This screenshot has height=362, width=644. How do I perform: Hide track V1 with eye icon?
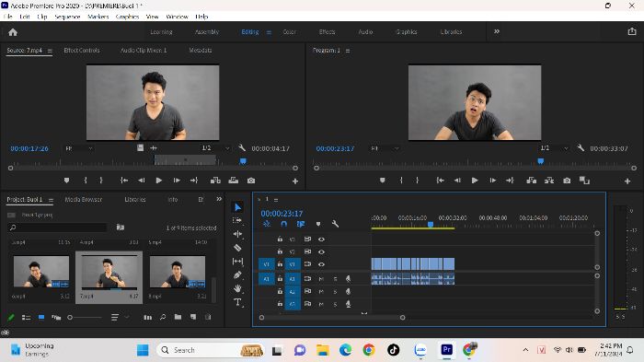coord(321,264)
